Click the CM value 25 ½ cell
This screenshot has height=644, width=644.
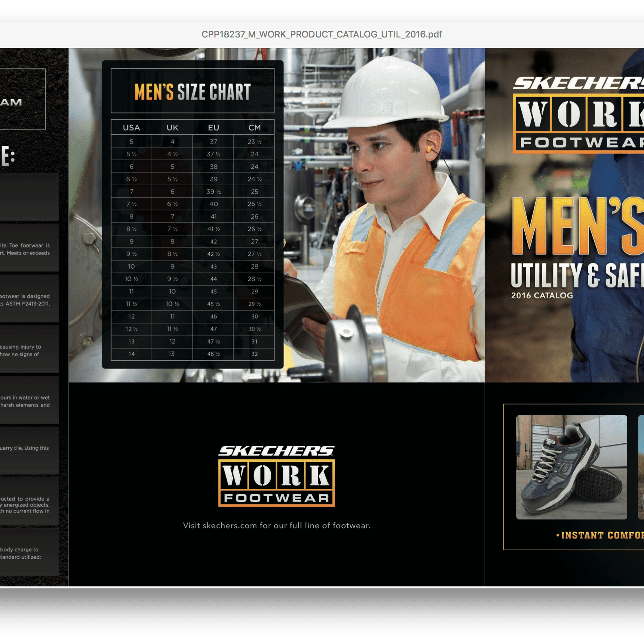point(254,204)
